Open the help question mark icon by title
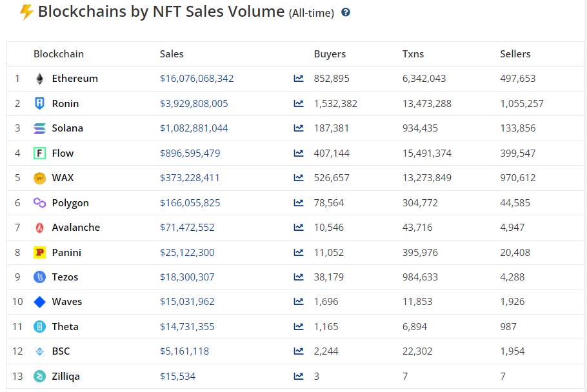This screenshot has height=392, width=587. pyautogui.click(x=346, y=12)
